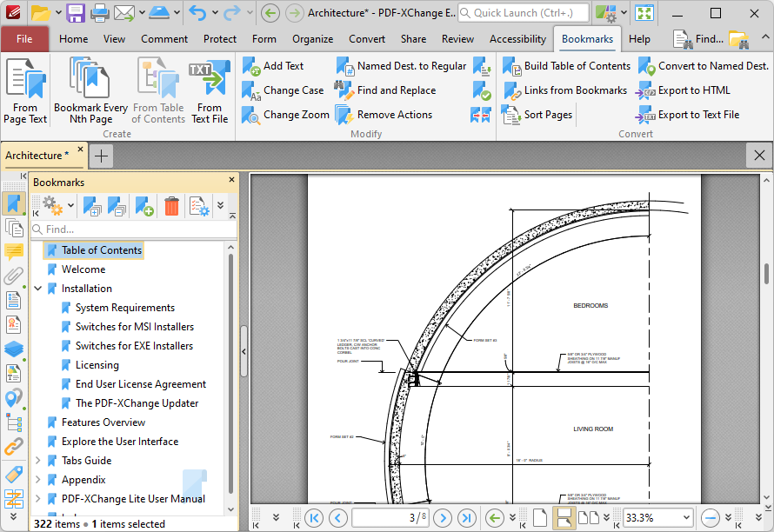Switch to the Accessibility ribbon tab
The width and height of the screenshot is (774, 532).
517,39
